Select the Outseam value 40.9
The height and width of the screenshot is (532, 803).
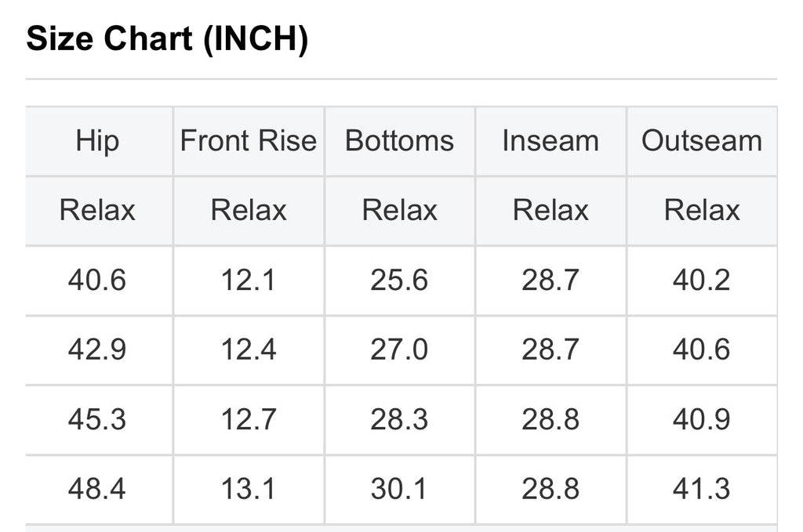[702, 419]
